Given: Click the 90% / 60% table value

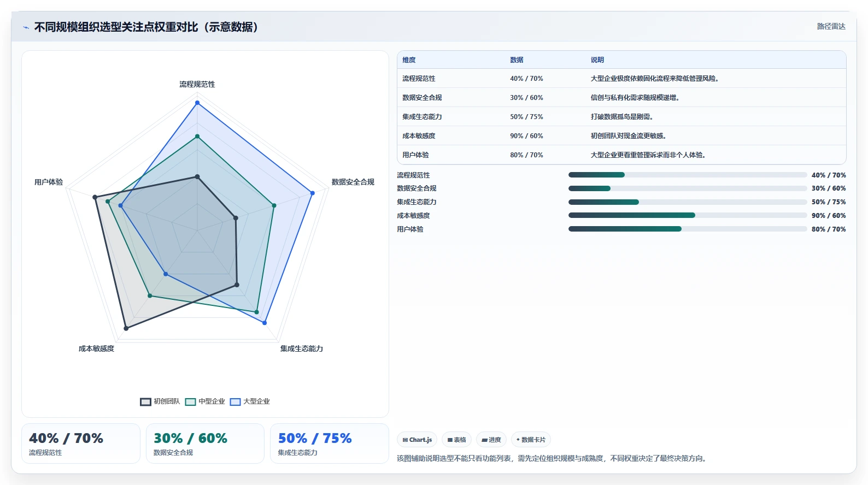Looking at the screenshot, I should click(x=526, y=136).
